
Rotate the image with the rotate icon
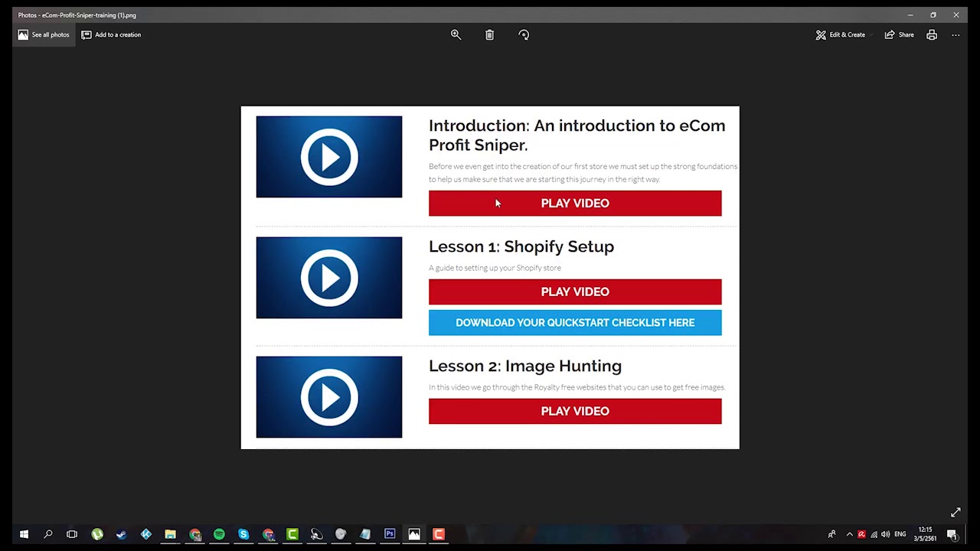click(x=524, y=34)
